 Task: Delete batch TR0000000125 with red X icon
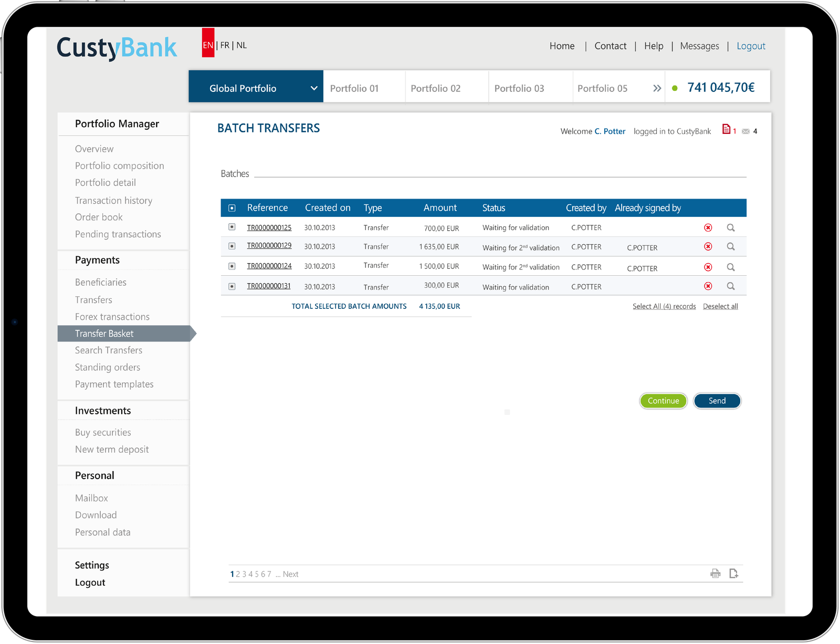tap(708, 227)
